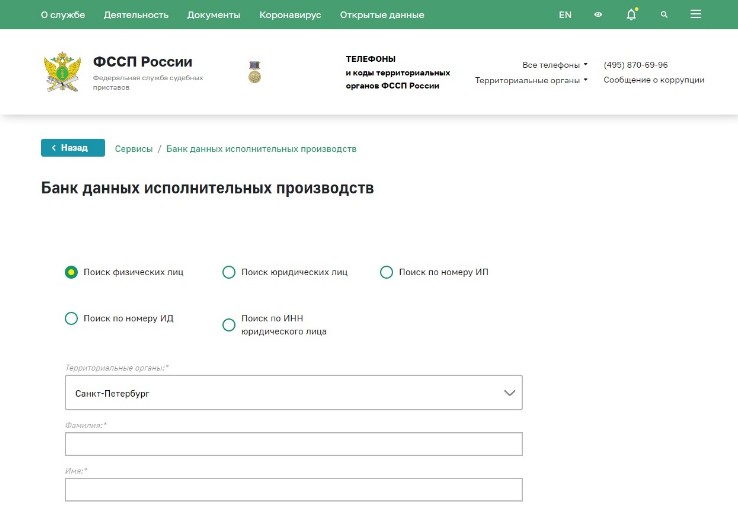Click the "Назад" back button

[73, 148]
